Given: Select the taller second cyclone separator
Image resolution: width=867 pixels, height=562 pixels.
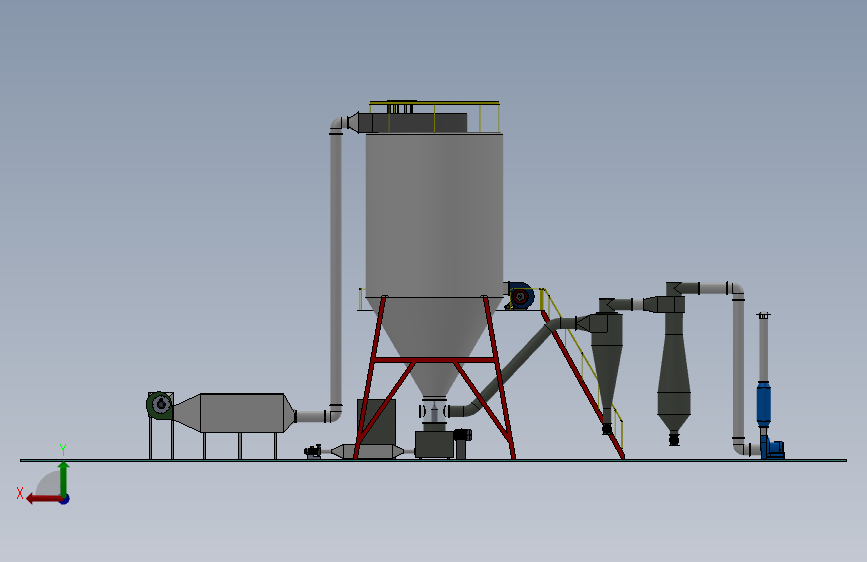Looking at the screenshot, I should [674, 365].
